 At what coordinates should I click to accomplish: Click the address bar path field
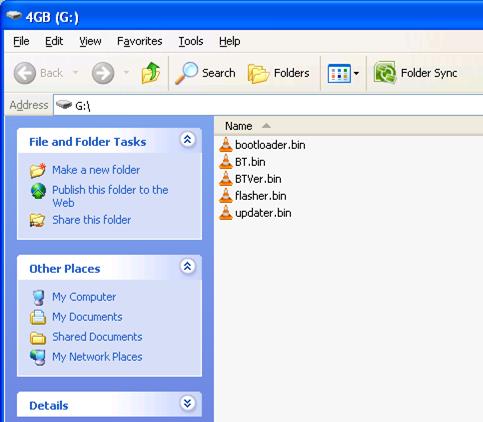click(x=268, y=105)
